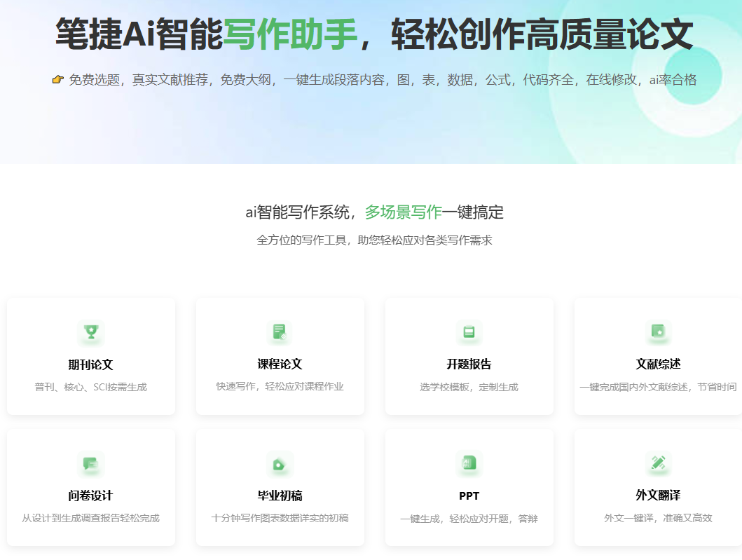Viewport: 742px width, 560px height.
Task: Click the pencil icon above 外文翻译
Action: tap(658, 463)
